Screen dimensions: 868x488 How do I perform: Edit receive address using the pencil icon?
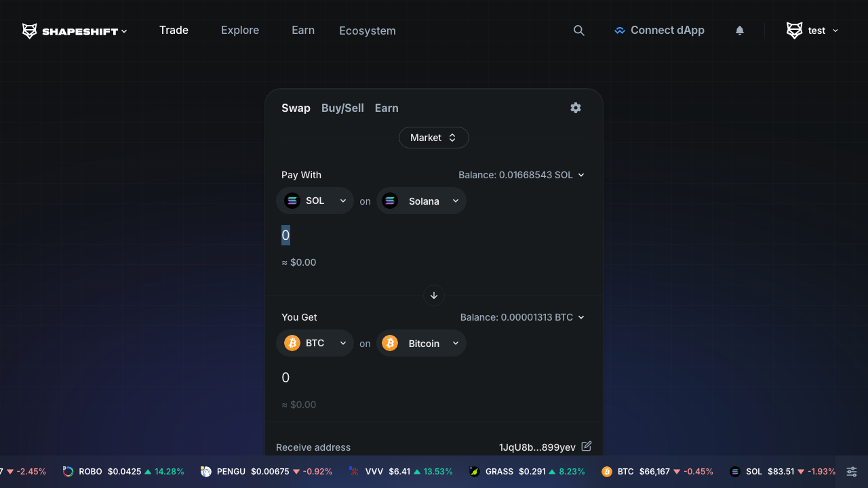pyautogui.click(x=586, y=447)
